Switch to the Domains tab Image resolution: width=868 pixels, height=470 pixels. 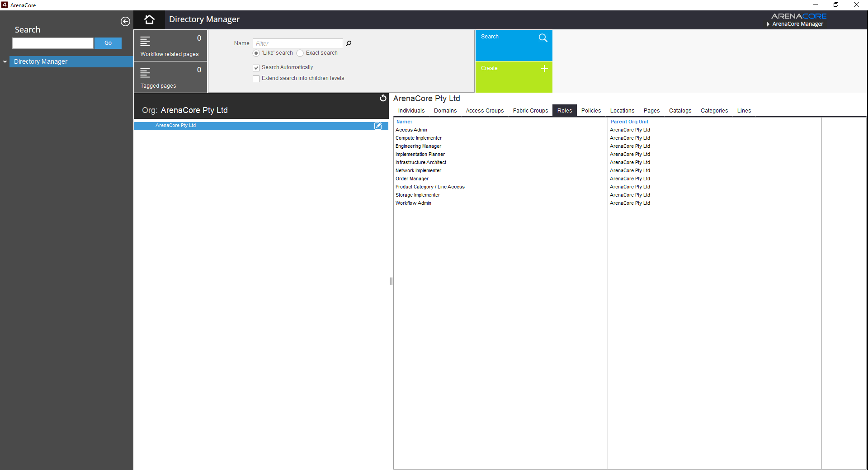tap(445, 111)
